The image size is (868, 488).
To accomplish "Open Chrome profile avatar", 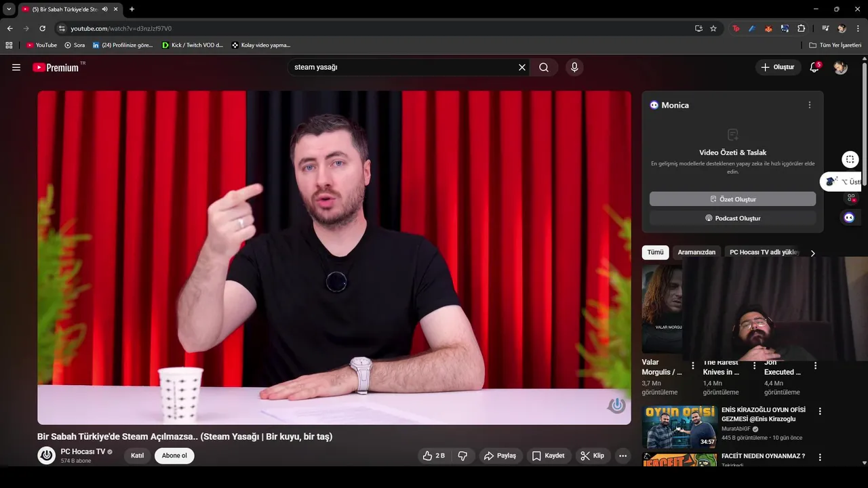I will click(x=842, y=28).
